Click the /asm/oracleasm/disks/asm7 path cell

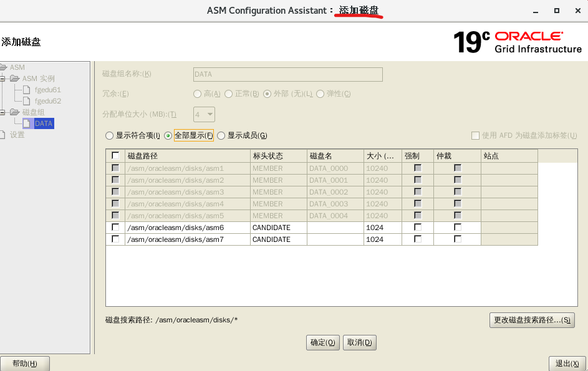pyautogui.click(x=188, y=239)
